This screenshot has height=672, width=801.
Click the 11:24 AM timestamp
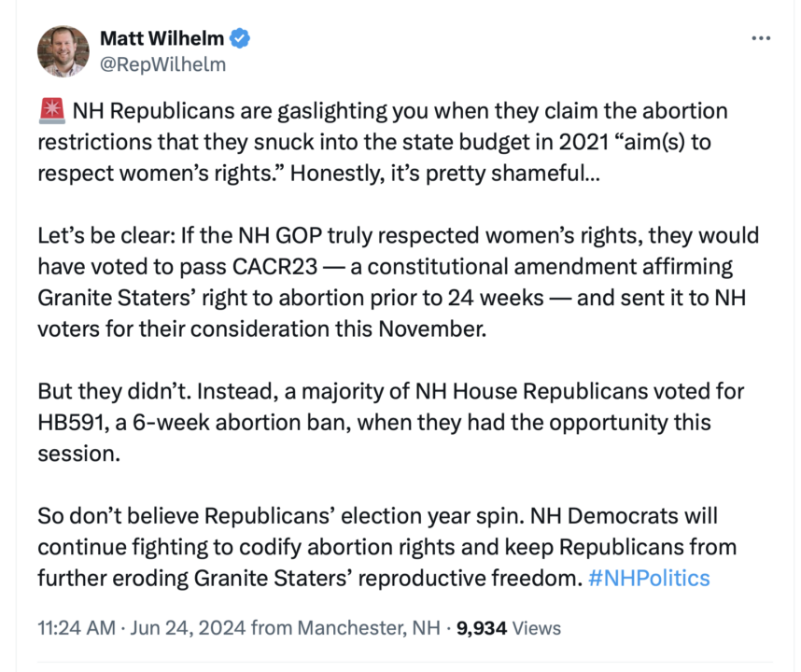[76, 628]
